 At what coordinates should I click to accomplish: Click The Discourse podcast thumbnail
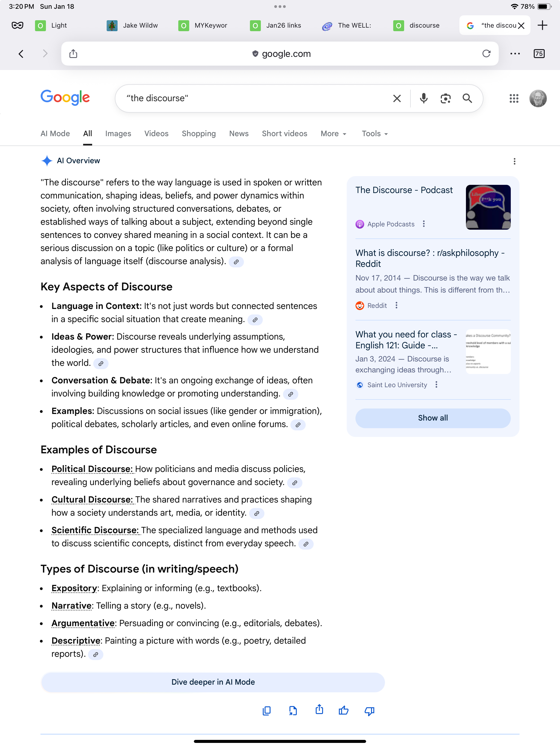tap(488, 207)
